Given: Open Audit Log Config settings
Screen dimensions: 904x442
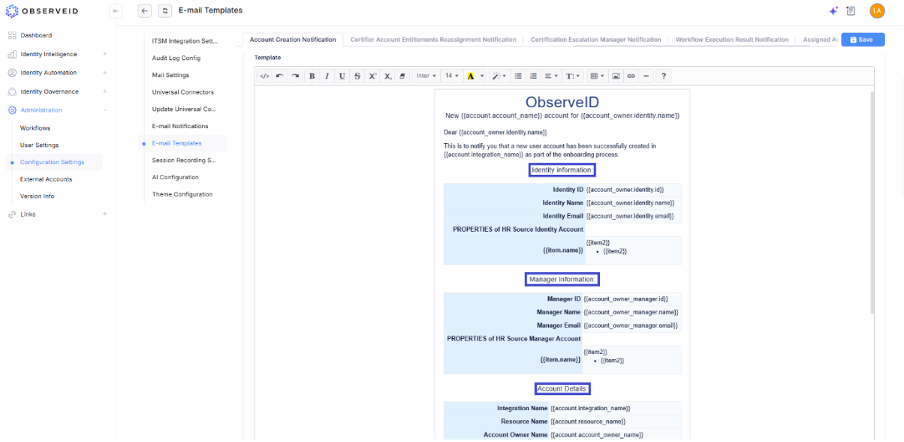Looking at the screenshot, I should (x=176, y=58).
